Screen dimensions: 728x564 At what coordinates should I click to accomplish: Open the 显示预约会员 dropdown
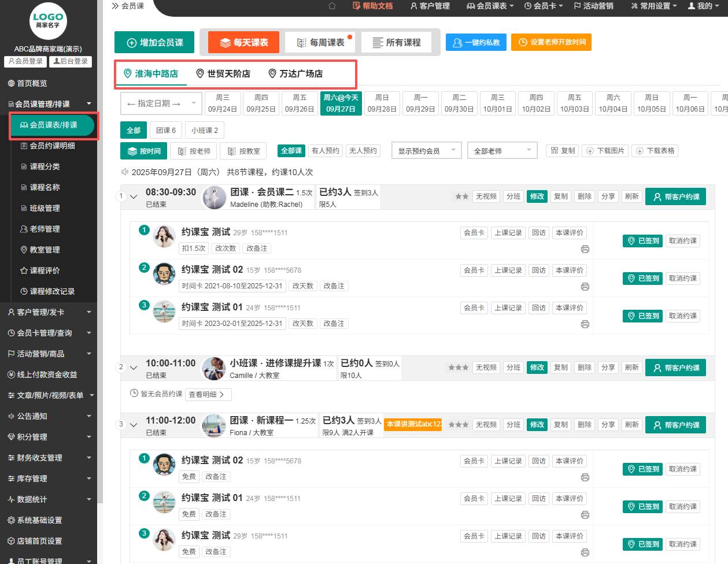pos(426,151)
